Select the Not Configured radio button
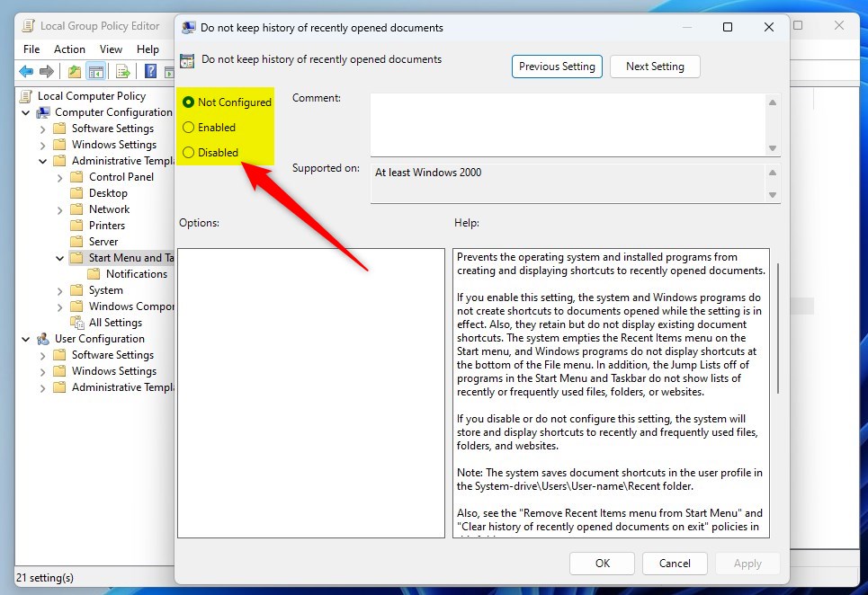This screenshot has height=595, width=868. click(188, 102)
